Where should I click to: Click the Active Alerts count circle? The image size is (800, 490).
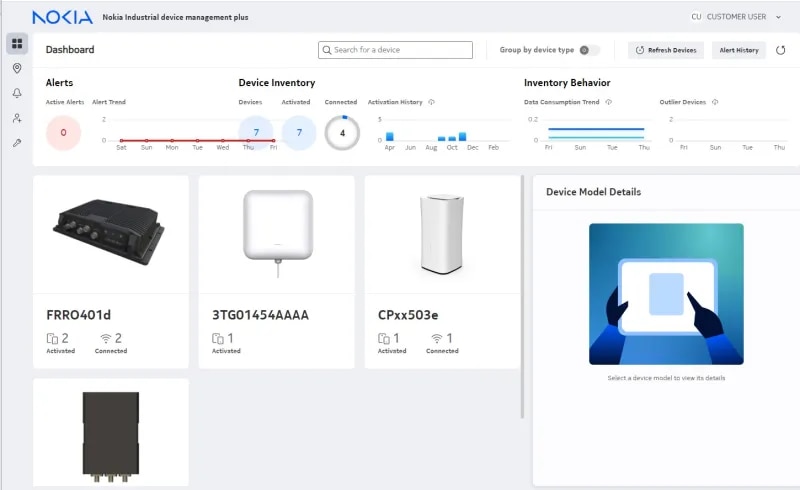[63, 132]
